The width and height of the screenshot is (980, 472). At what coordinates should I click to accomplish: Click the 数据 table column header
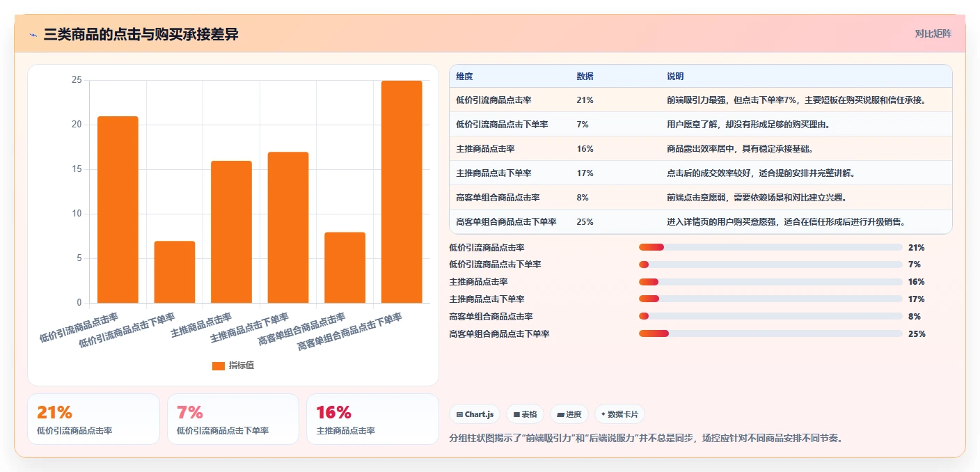click(615, 77)
